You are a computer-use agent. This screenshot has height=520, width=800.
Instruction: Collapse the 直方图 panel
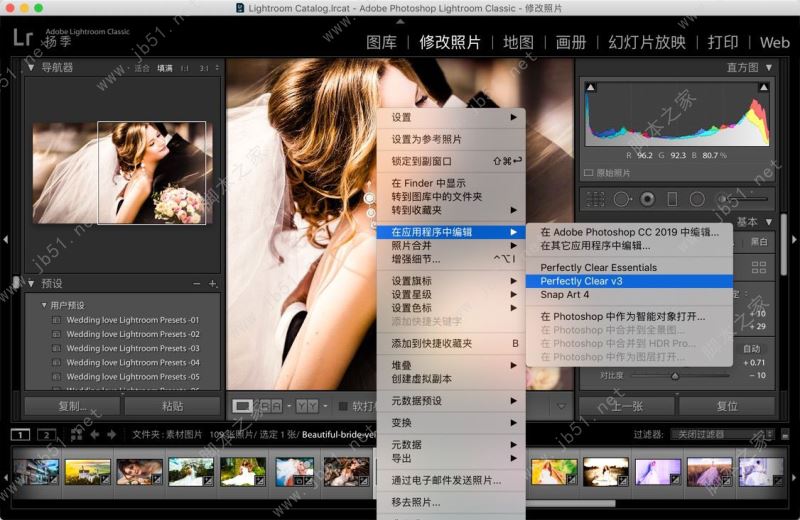coord(768,67)
